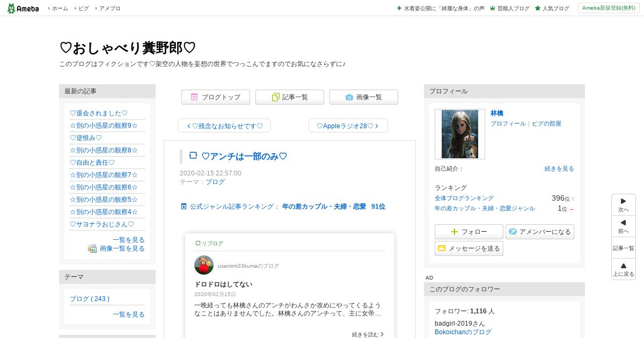Viewport: 644px width, 338px height.
Task: Click フォロー button with plus icon
Action: point(469,232)
